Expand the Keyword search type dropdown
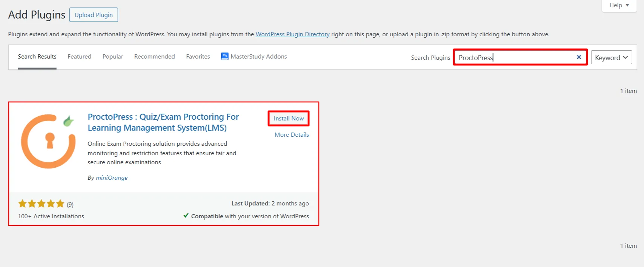The height and width of the screenshot is (267, 644). 611,57
